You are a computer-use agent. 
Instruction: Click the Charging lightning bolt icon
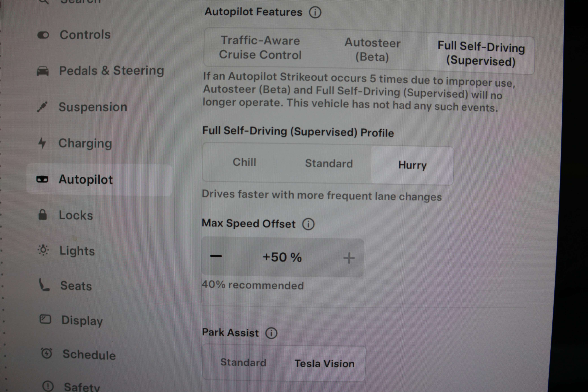coord(42,143)
